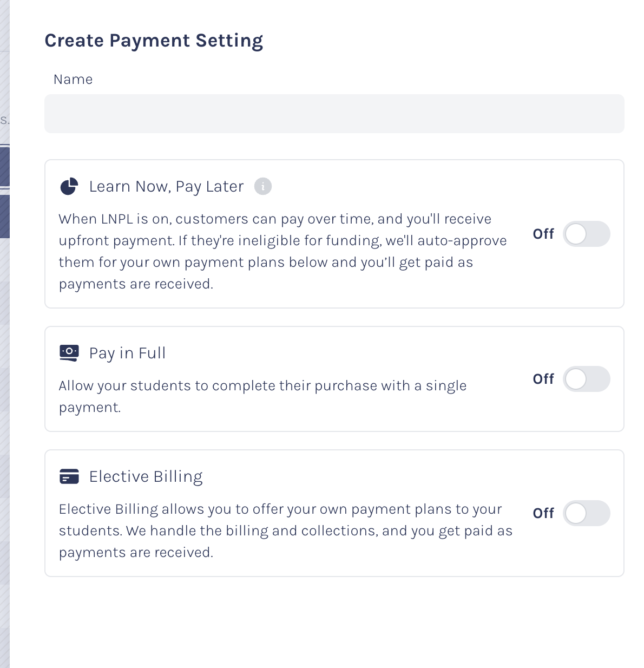The width and height of the screenshot is (644, 668).
Task: Click the LNPL description paragraph
Action: pos(281,251)
